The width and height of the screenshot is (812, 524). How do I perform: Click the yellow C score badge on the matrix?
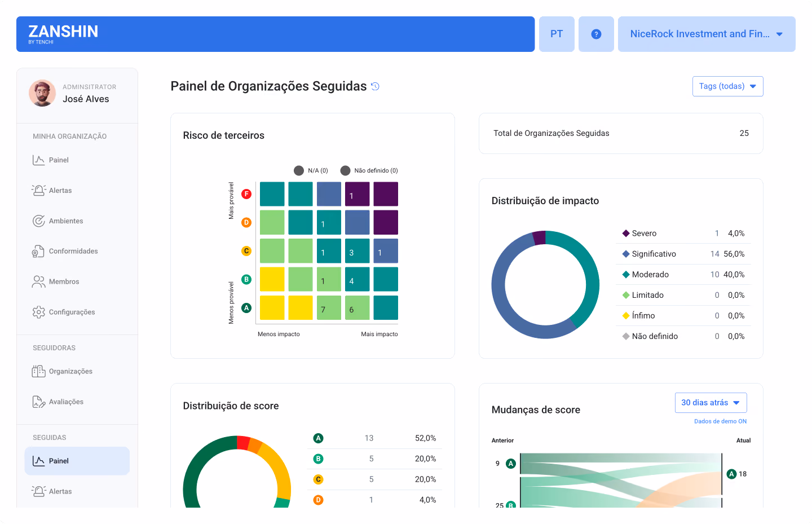[x=246, y=251]
